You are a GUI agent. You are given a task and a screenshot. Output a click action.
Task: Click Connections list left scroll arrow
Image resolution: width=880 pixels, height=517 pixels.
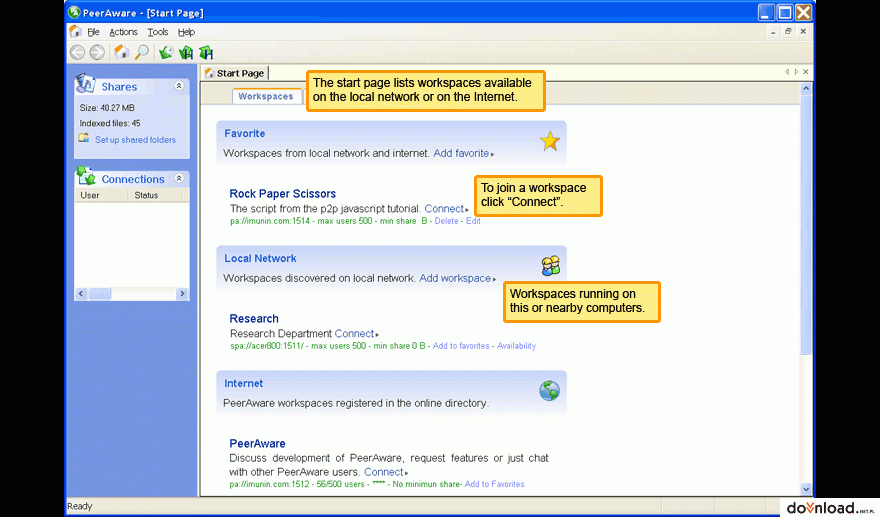point(81,294)
